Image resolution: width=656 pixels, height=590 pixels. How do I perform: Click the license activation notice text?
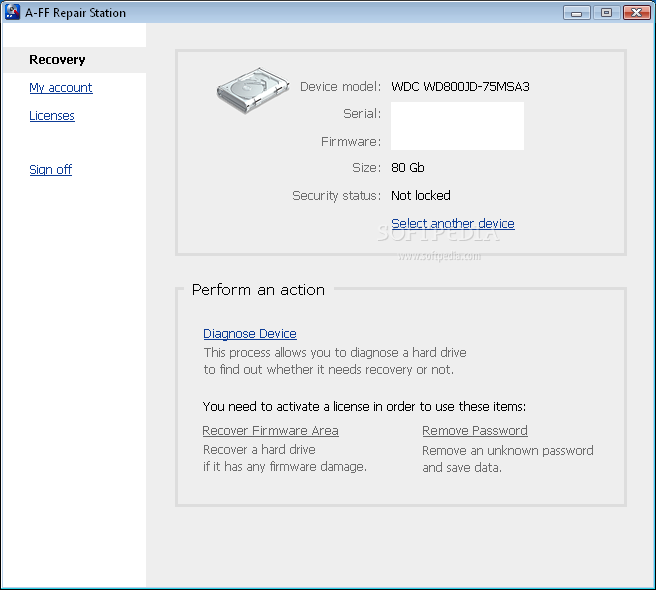364,407
